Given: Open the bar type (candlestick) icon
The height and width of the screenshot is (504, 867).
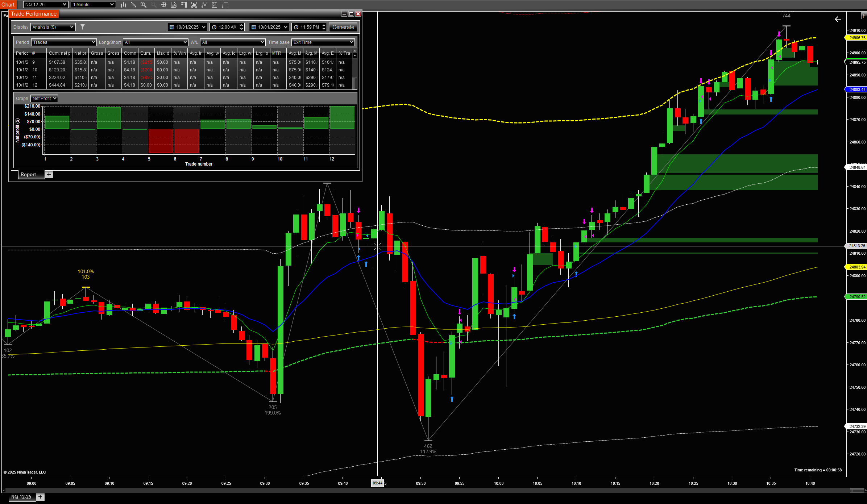Looking at the screenshot, I should (124, 5).
